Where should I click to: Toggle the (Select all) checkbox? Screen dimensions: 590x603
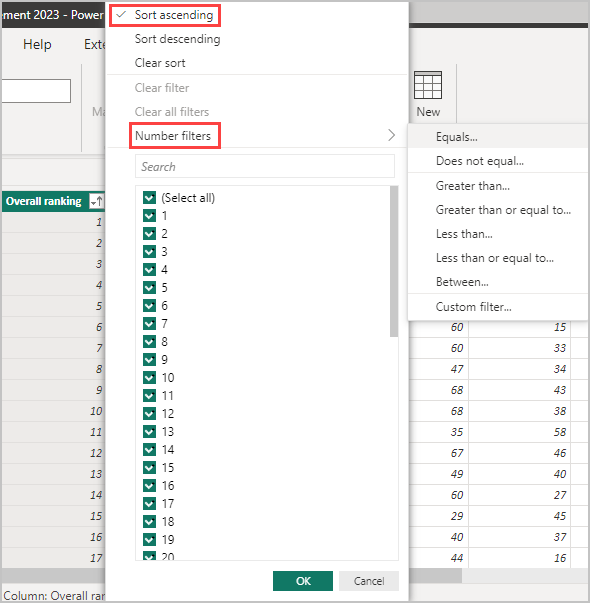149,198
